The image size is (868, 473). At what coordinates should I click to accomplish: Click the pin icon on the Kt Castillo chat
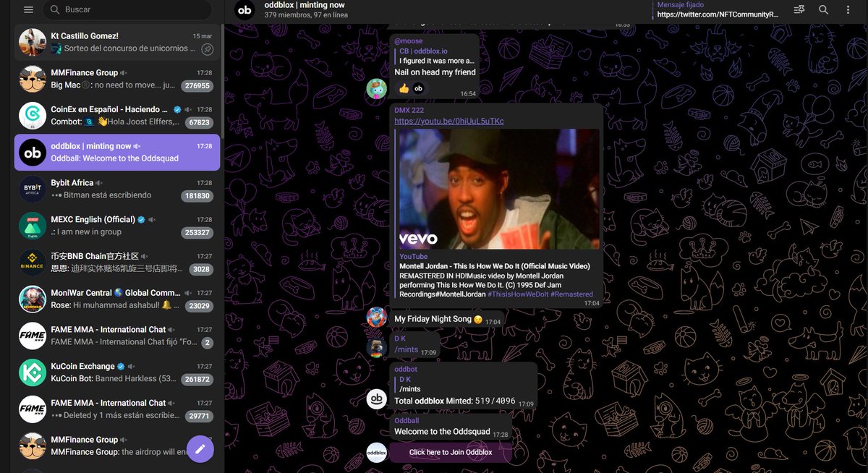[x=207, y=49]
